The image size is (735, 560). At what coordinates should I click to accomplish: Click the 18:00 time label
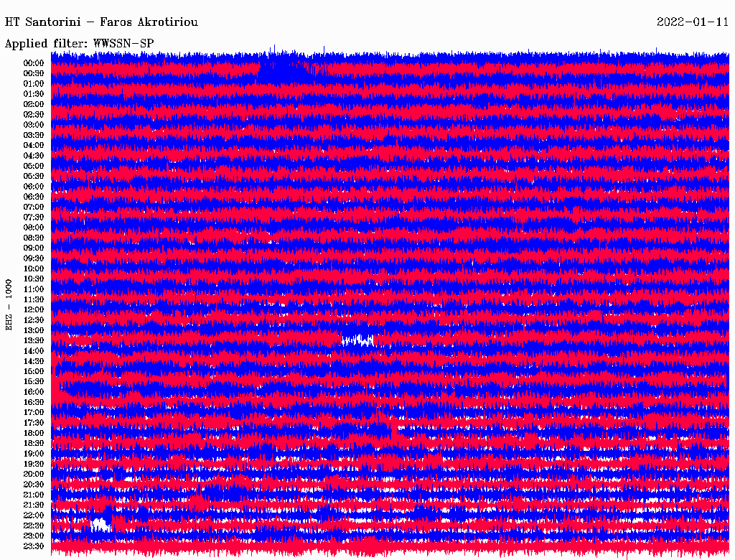tap(34, 433)
